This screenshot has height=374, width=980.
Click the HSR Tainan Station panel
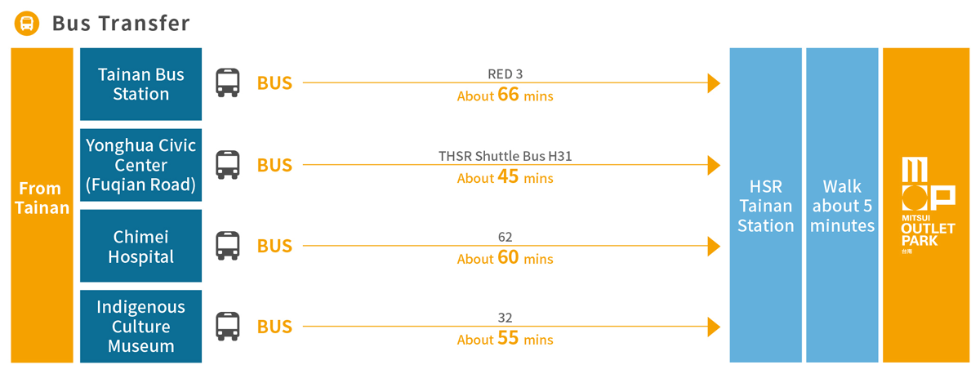[765, 204]
